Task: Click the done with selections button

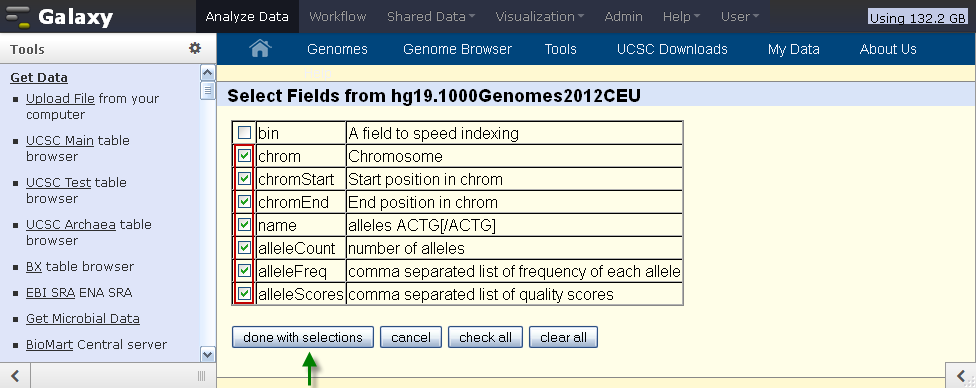Action: [303, 337]
